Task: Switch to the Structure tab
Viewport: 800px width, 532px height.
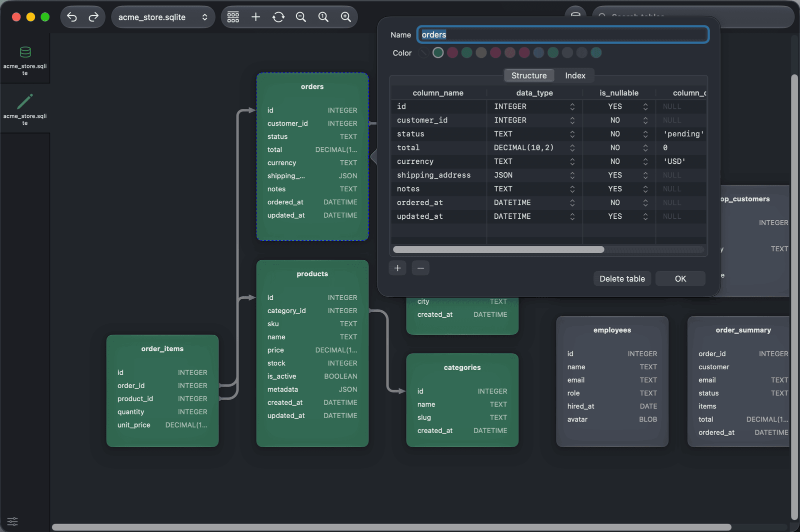Action: [x=529, y=75]
